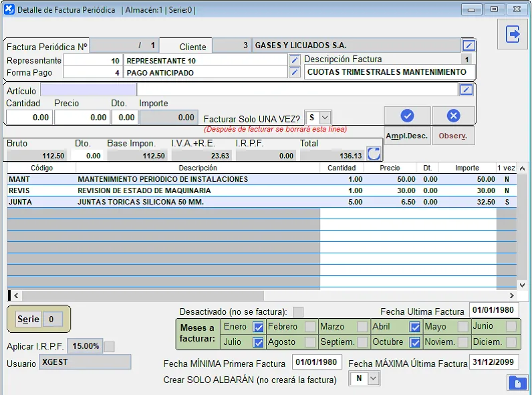
Task: Click the Serie button
Action: click(29, 319)
